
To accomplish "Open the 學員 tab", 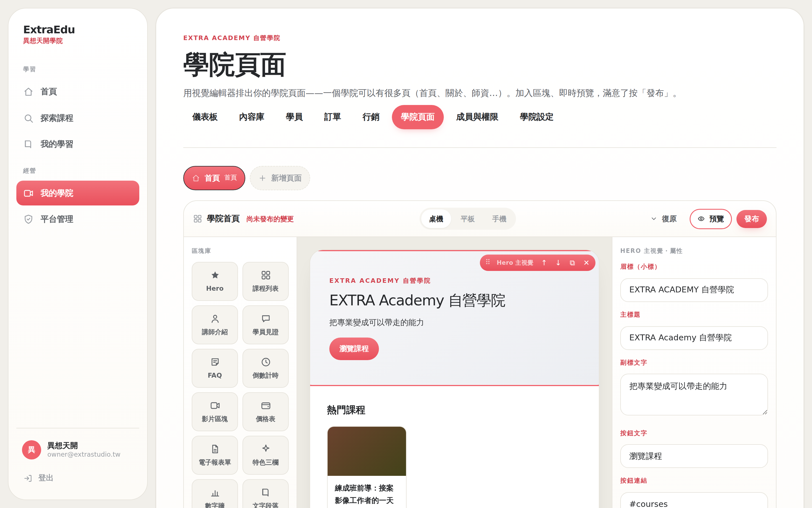I will pos(294,117).
